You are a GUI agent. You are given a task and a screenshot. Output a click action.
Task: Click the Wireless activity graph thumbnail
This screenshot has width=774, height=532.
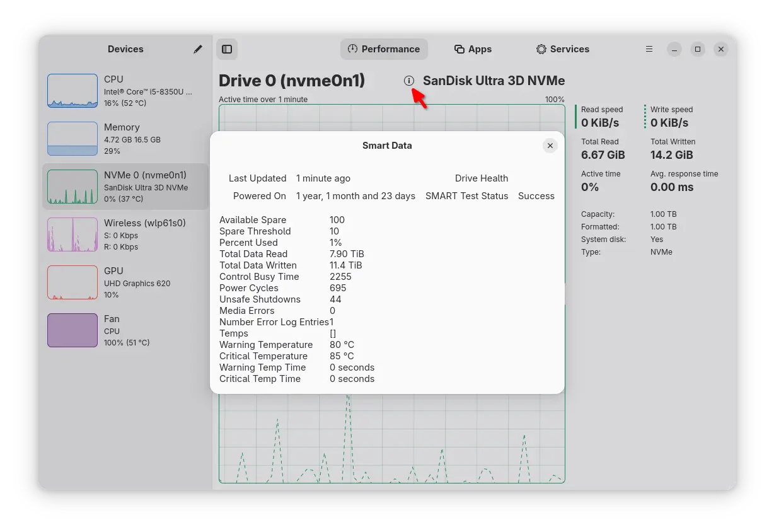tap(72, 234)
